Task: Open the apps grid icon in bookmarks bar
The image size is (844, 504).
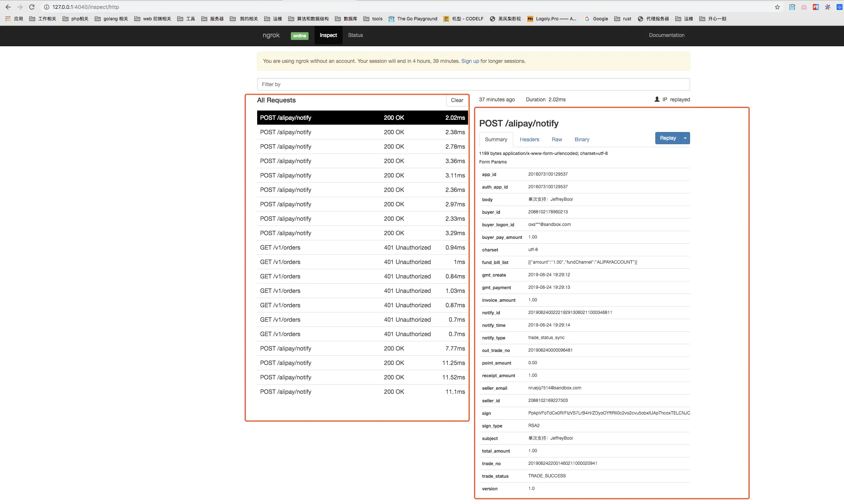Action: coord(8,19)
